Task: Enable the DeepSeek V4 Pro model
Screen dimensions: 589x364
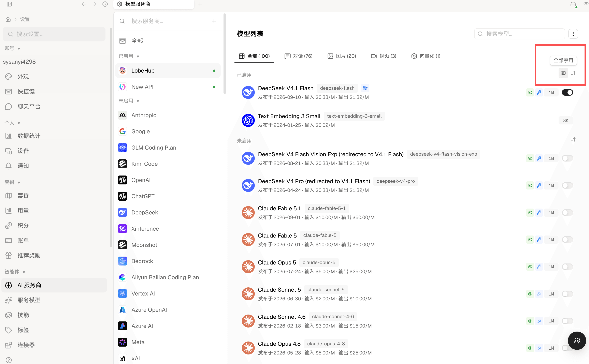Action: (567, 186)
